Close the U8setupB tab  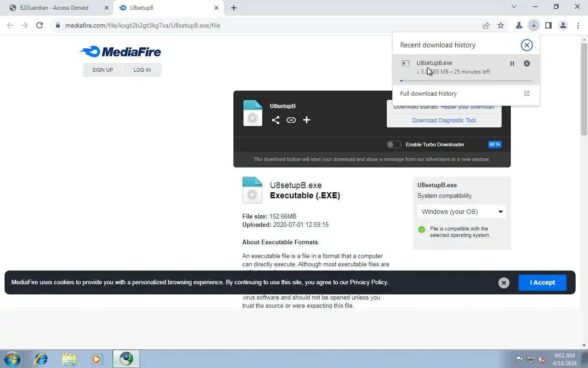217,8
